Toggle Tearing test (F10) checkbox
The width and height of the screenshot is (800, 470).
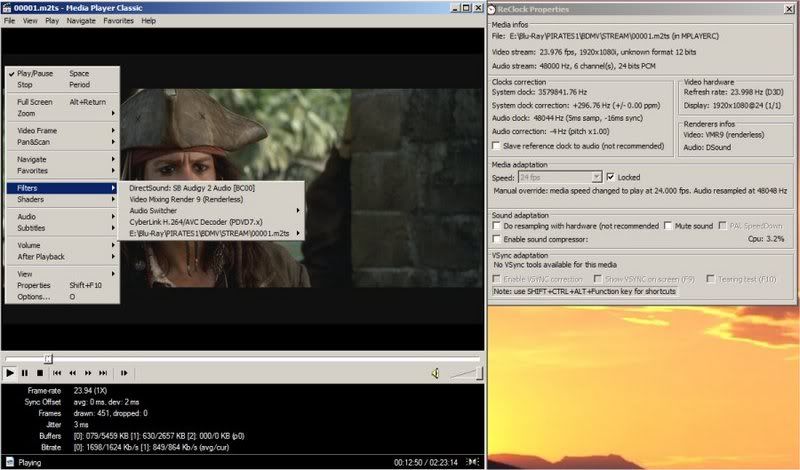[x=710, y=279]
